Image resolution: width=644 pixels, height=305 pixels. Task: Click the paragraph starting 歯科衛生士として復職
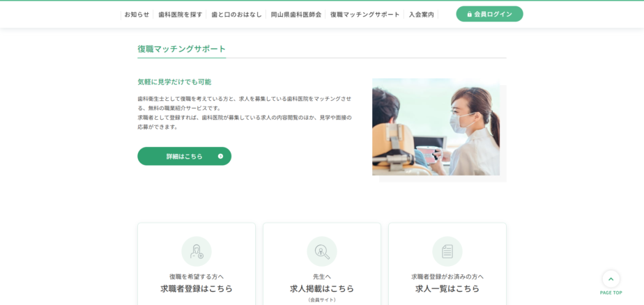(x=245, y=104)
